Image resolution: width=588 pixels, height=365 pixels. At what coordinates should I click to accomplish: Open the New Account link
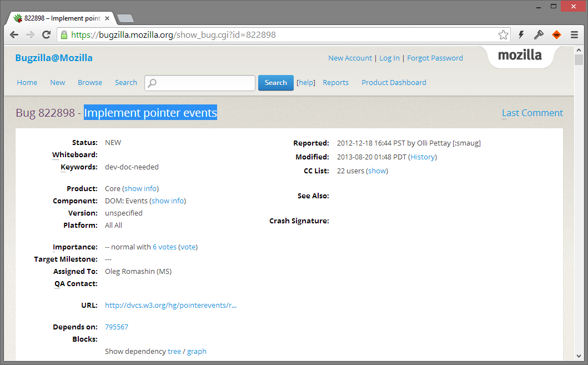[x=350, y=58]
